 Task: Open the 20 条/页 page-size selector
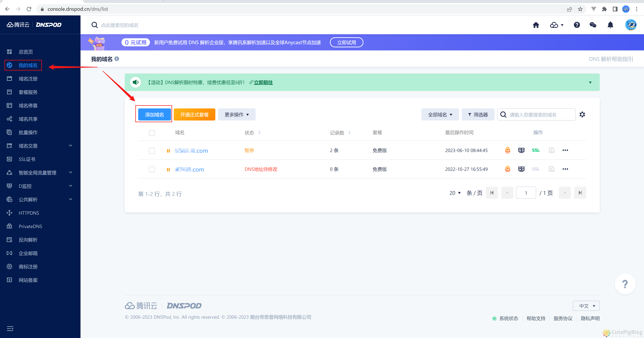(x=454, y=193)
